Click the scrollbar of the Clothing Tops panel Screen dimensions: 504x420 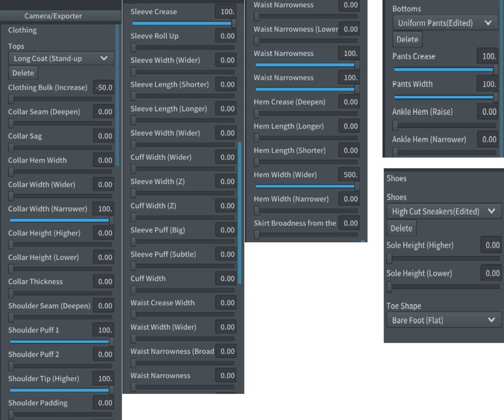tap(117, 96)
